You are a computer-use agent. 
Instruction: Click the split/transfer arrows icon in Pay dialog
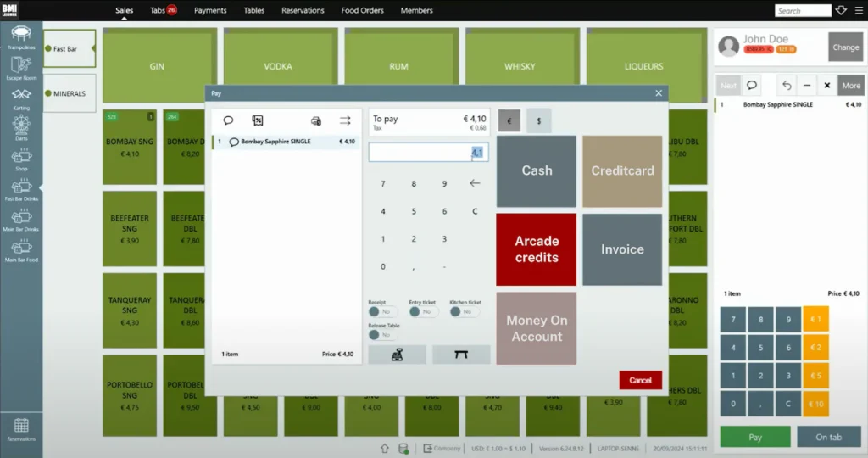pos(345,120)
